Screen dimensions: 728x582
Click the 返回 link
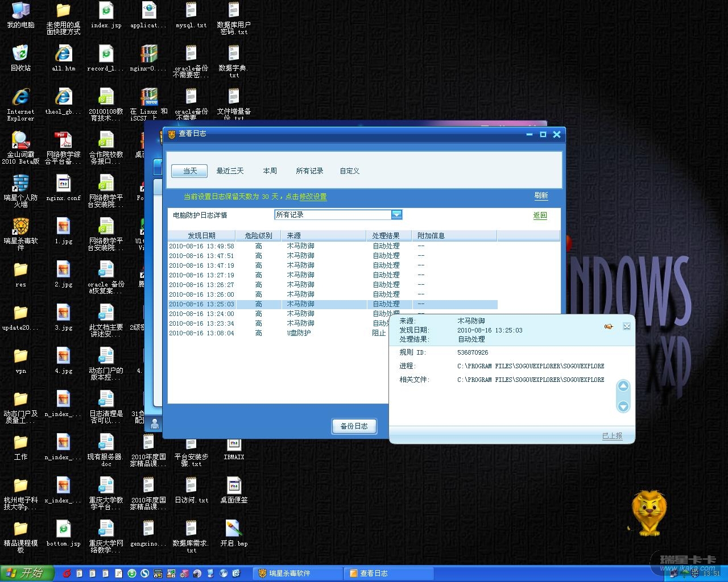540,215
